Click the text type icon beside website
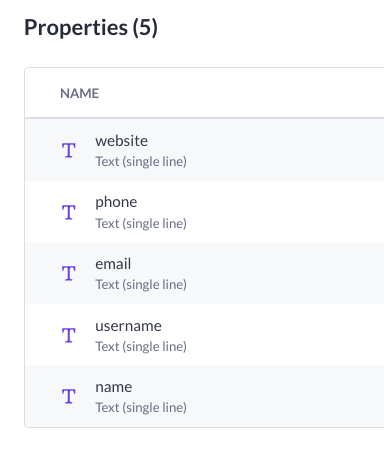The height and width of the screenshot is (449, 384). click(x=69, y=150)
